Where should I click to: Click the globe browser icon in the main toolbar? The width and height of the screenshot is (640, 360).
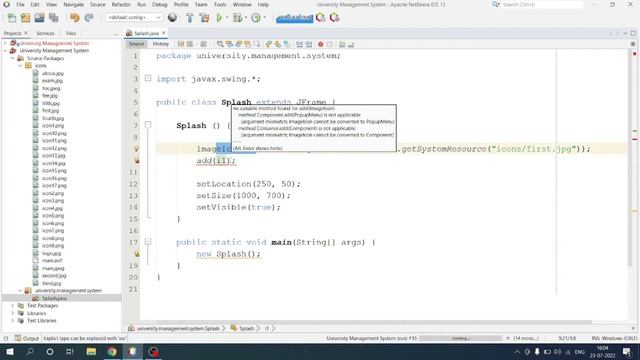(172, 18)
